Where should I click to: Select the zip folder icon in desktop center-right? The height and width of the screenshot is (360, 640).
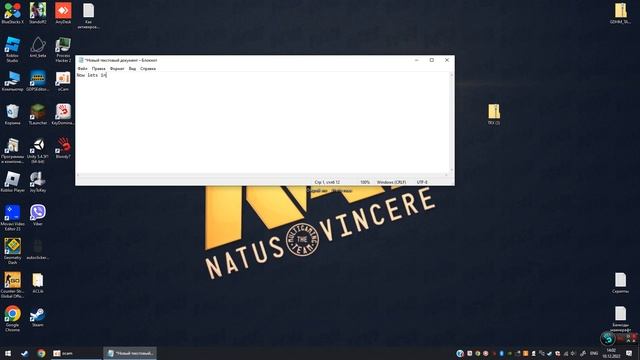pyautogui.click(x=494, y=114)
